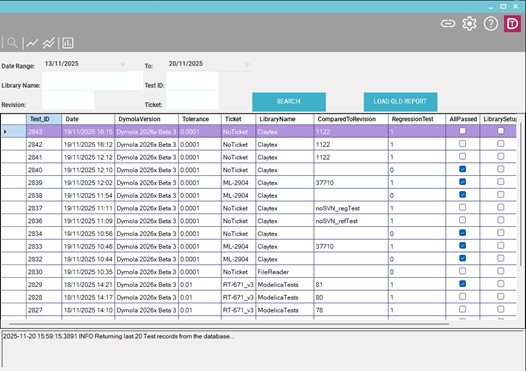
Task: Sort by AllPassed column header
Action: [463, 119]
